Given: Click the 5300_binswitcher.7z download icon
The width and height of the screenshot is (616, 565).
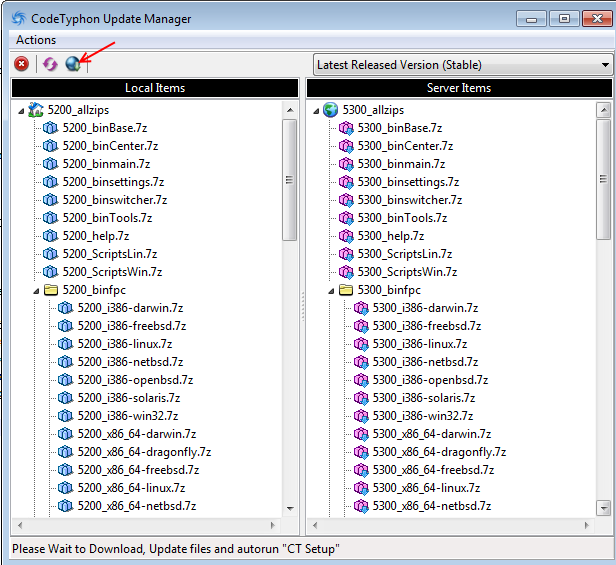Looking at the screenshot, I should tap(346, 200).
